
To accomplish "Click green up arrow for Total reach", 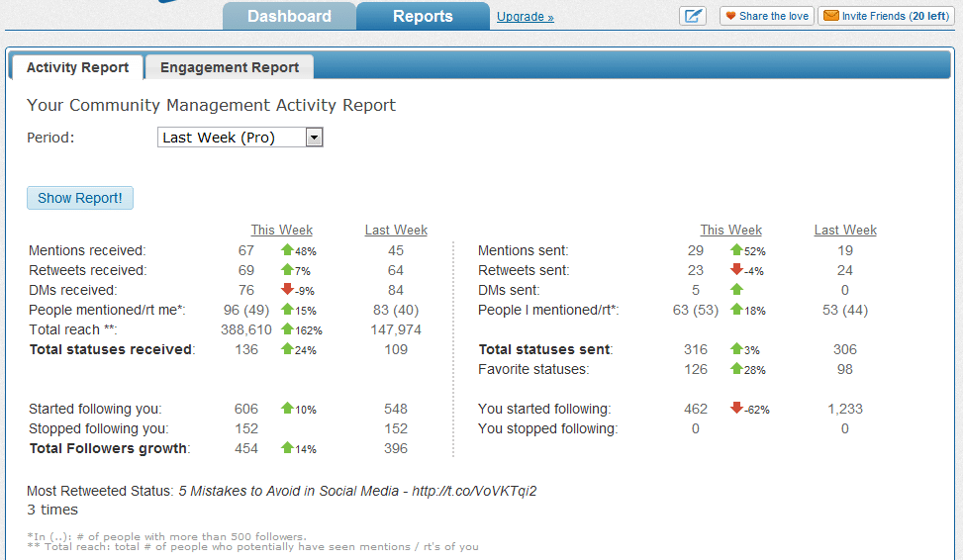I will pos(287,328).
